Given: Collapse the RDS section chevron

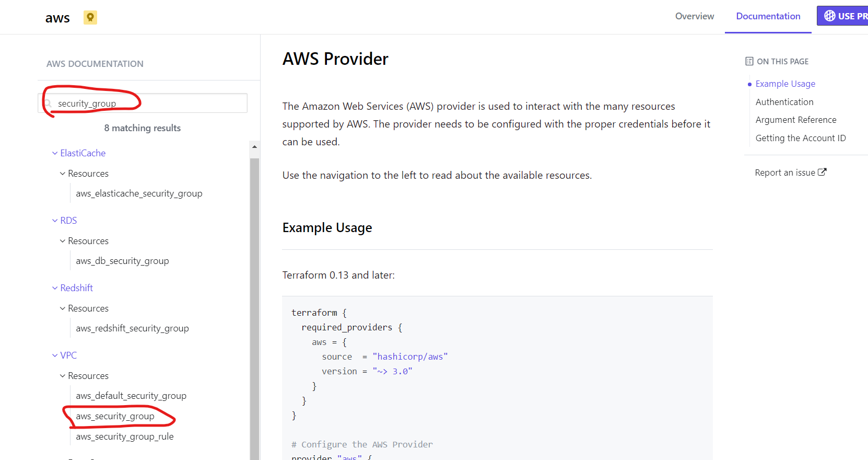Looking at the screenshot, I should coord(55,221).
